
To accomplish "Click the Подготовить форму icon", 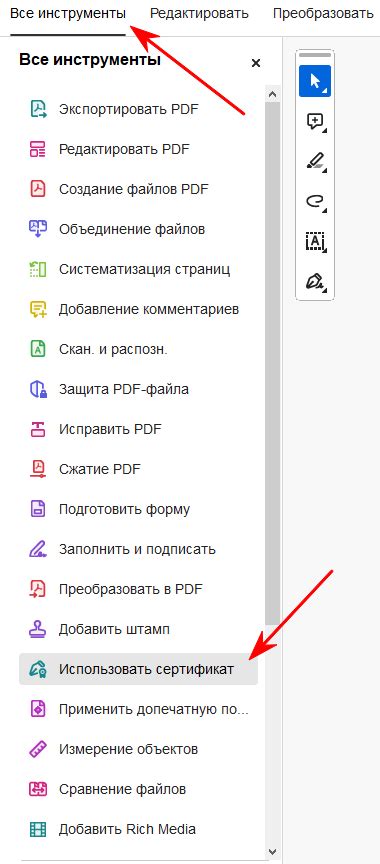I will pyautogui.click(x=38, y=509).
